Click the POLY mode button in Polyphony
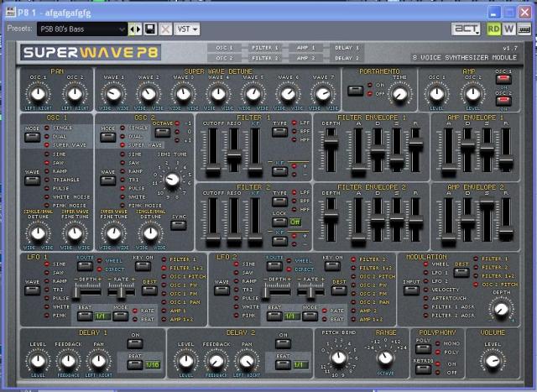Viewport: 537px width, 392px height. tap(423, 349)
